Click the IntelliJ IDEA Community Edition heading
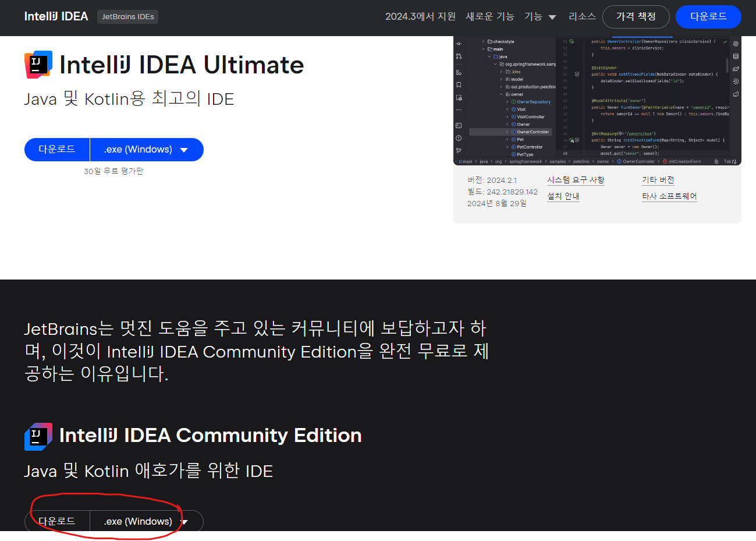 (211, 436)
